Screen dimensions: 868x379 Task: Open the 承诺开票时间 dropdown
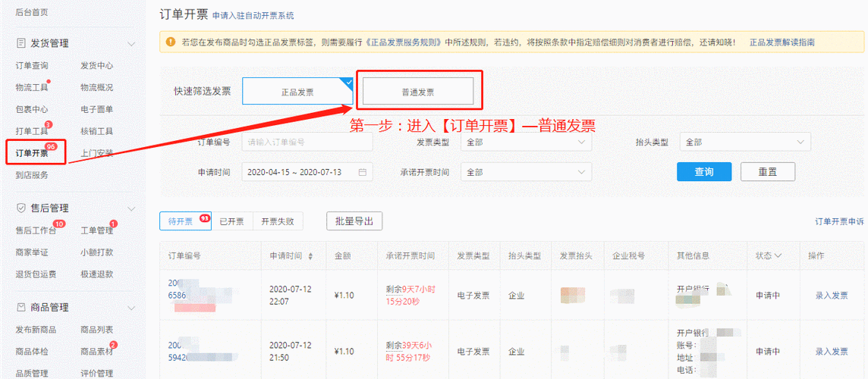click(527, 172)
